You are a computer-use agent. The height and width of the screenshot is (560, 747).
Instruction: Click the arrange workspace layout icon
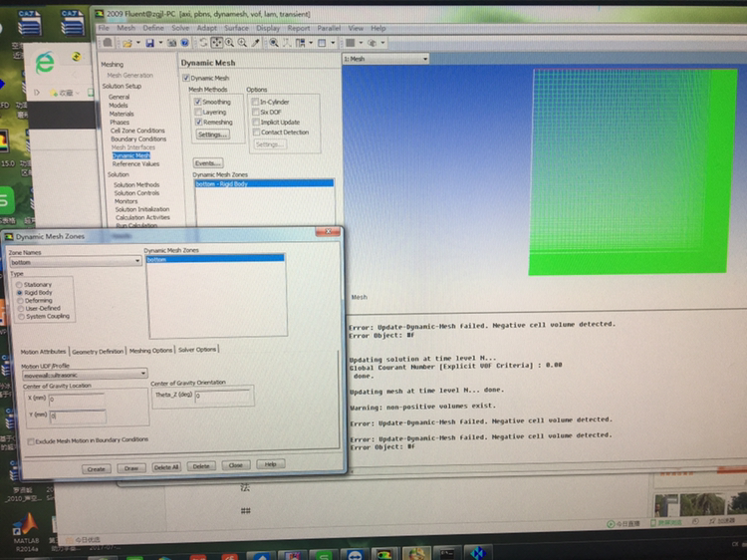(x=300, y=43)
